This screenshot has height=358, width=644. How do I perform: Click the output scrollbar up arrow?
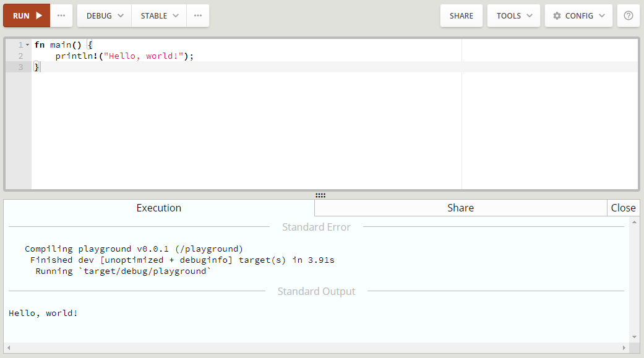pyautogui.click(x=635, y=222)
